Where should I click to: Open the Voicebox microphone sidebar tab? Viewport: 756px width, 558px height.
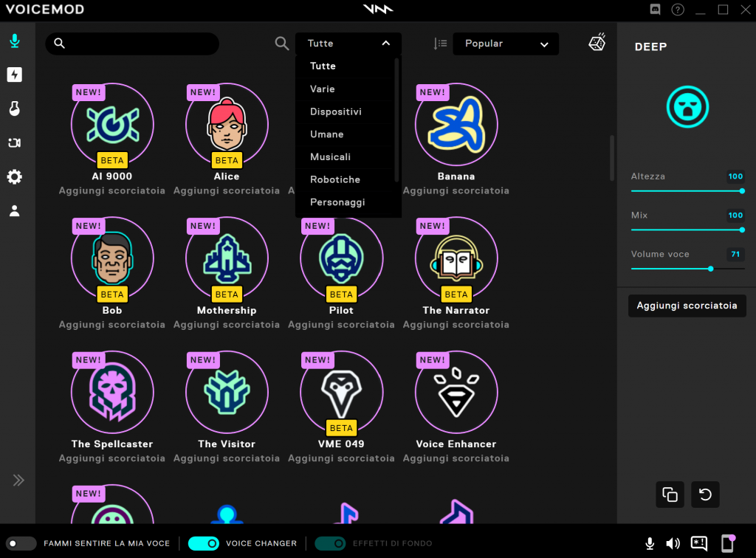point(15,41)
